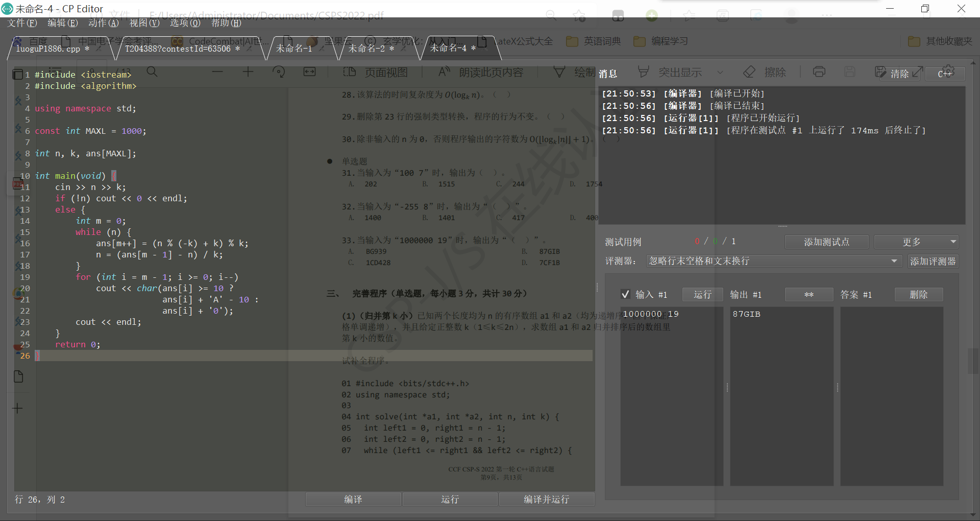Run test case #1 with 运行
This screenshot has height=521, width=980.
pos(703,295)
